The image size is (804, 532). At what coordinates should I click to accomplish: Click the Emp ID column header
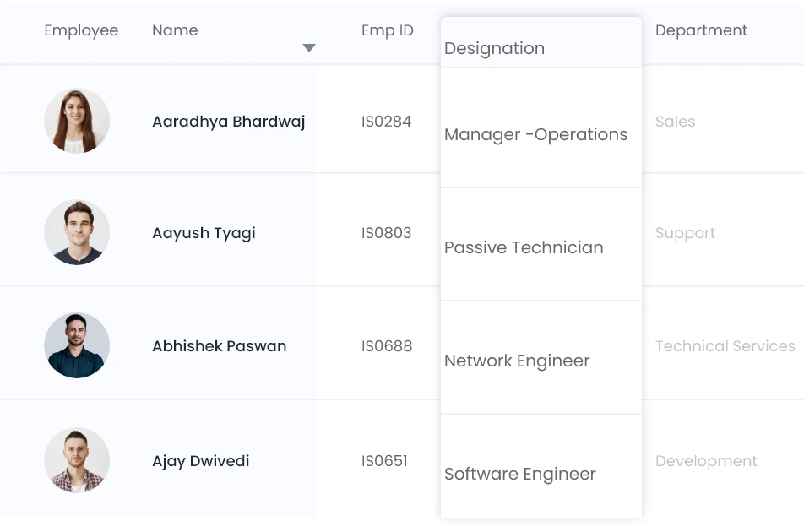[388, 30]
